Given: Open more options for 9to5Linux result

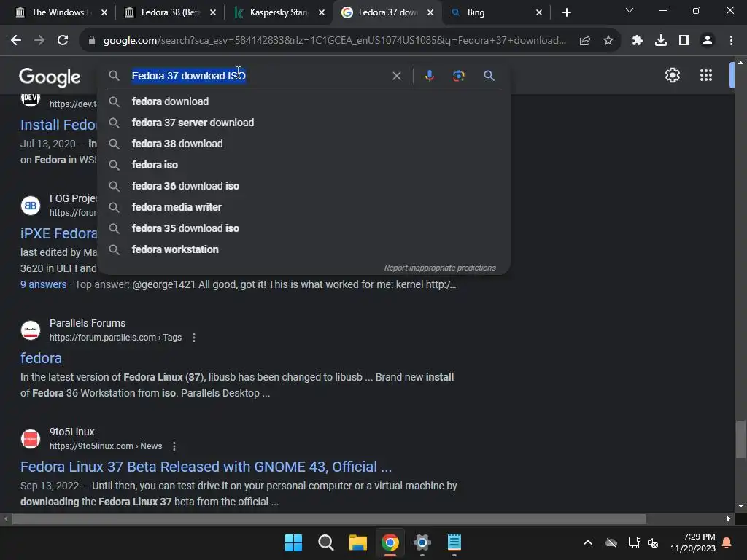Looking at the screenshot, I should 174,446.
